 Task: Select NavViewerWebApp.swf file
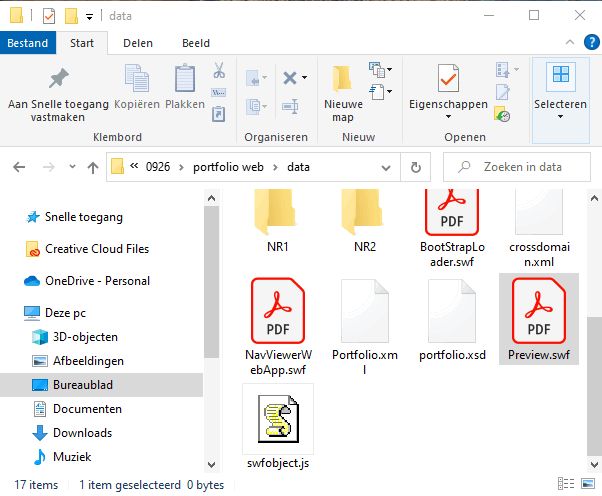[278, 327]
